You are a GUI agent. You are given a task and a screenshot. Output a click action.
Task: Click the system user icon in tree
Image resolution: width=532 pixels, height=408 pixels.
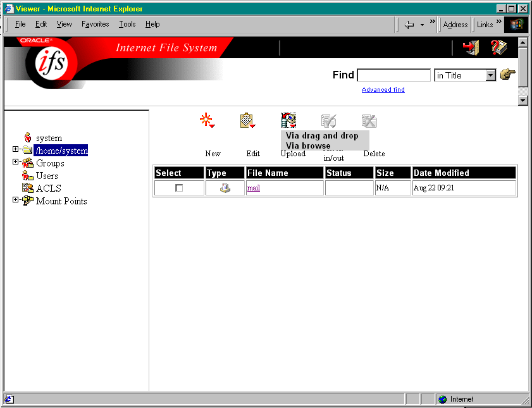(x=28, y=138)
